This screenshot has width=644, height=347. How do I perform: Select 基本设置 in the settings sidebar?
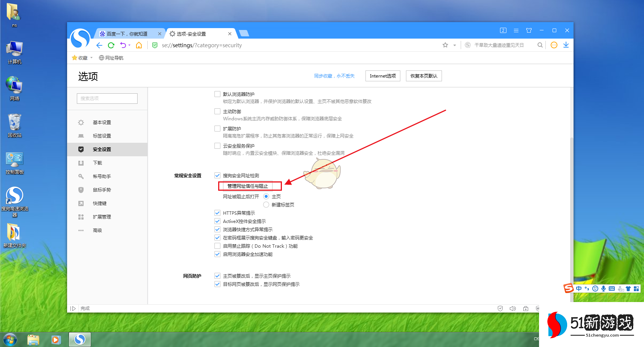point(102,122)
